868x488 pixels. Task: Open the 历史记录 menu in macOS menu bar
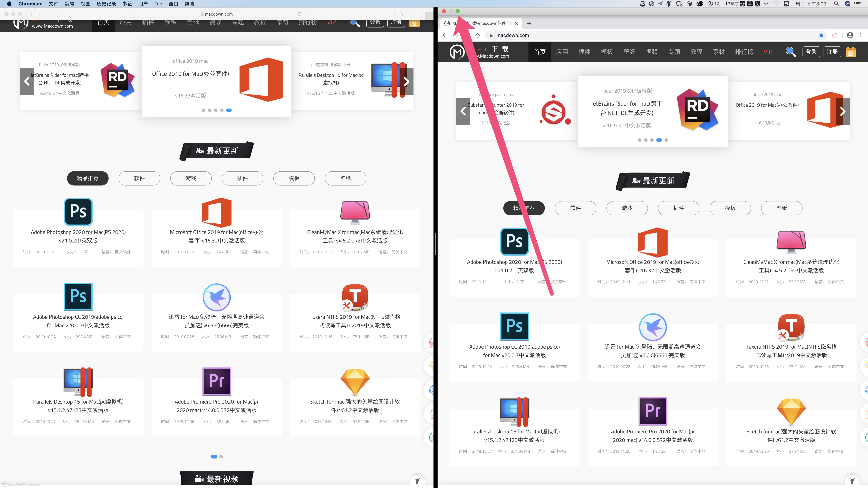[106, 4]
